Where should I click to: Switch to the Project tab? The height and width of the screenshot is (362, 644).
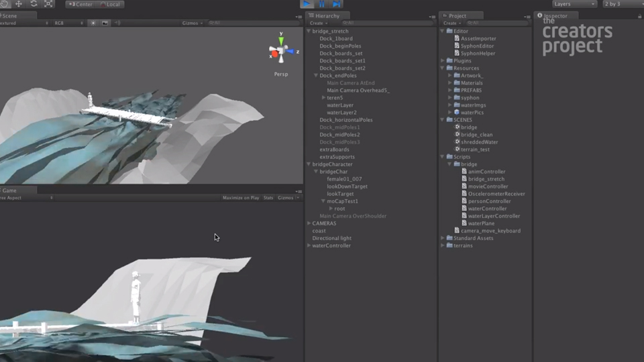pos(458,15)
